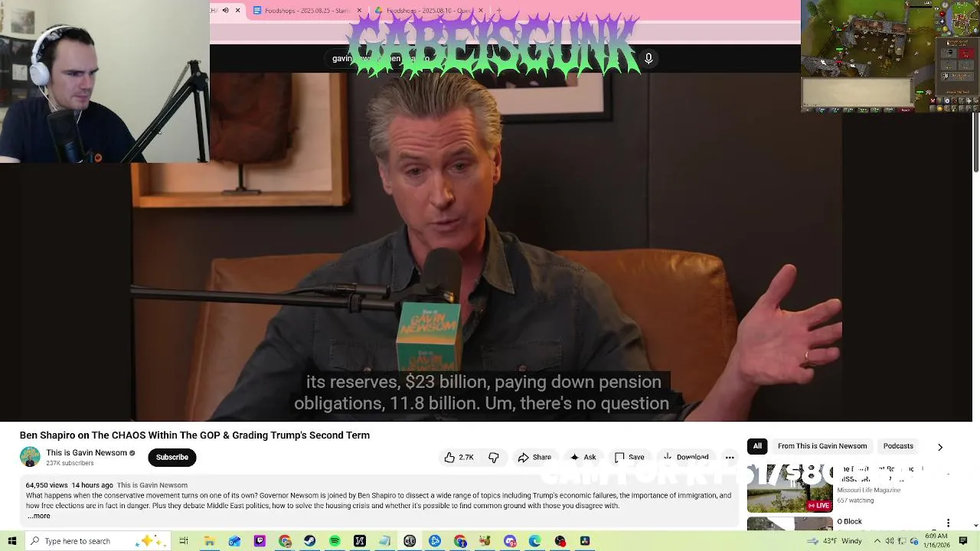980x551 pixels.
Task: Switch to Foodshops 2025.08.25 Docs tab
Action: [304, 11]
